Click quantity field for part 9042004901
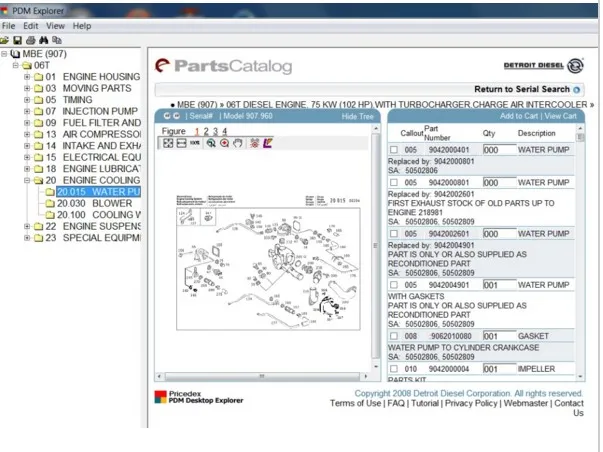 coord(499,285)
